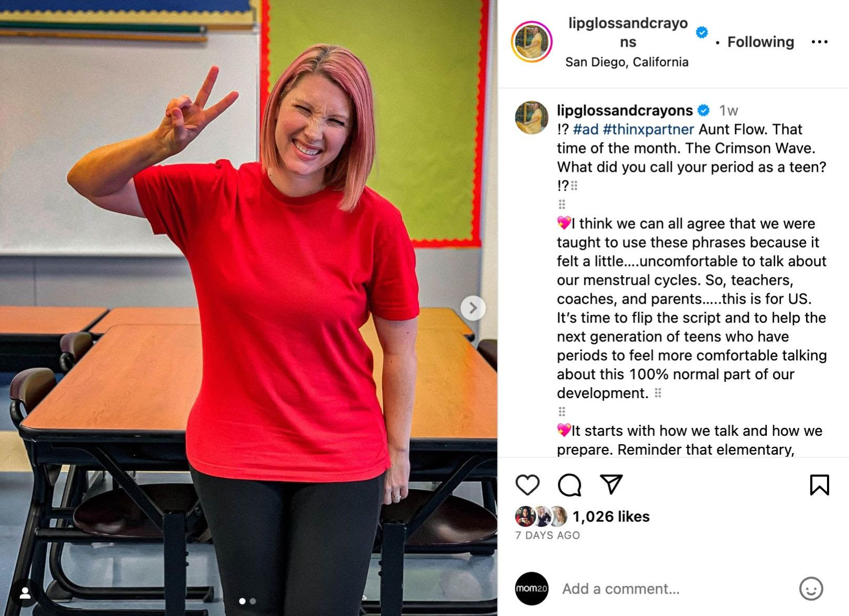This screenshot has width=849, height=616.
Task: Share post with paper plane icon
Action: [x=611, y=485]
